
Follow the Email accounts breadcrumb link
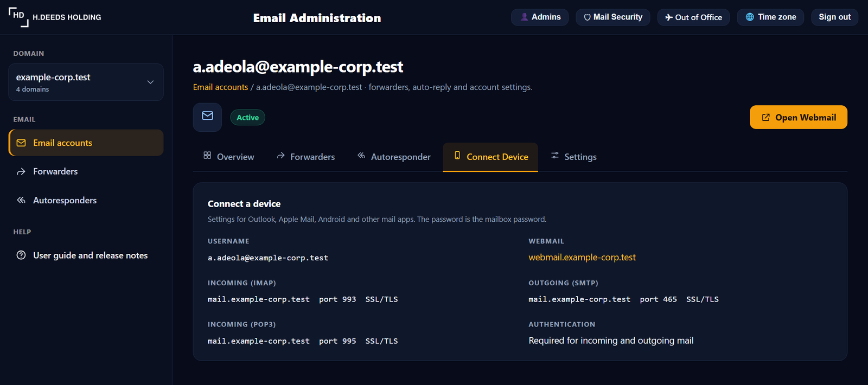(x=220, y=87)
